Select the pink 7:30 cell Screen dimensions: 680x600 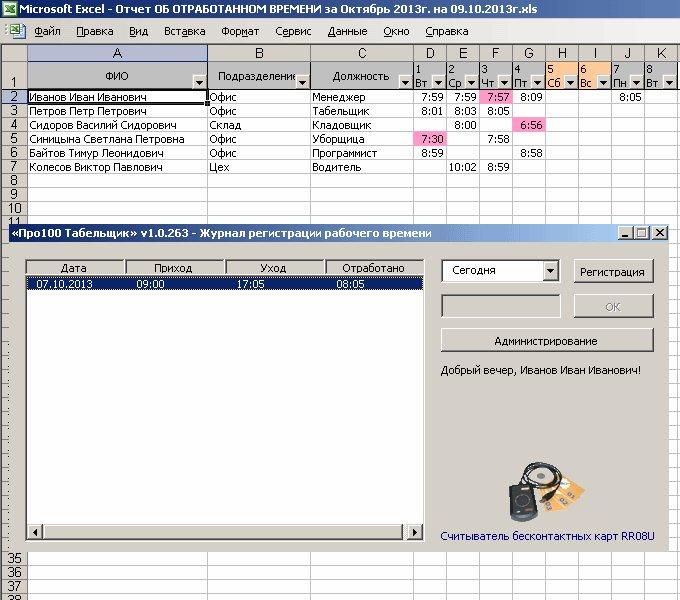click(430, 139)
